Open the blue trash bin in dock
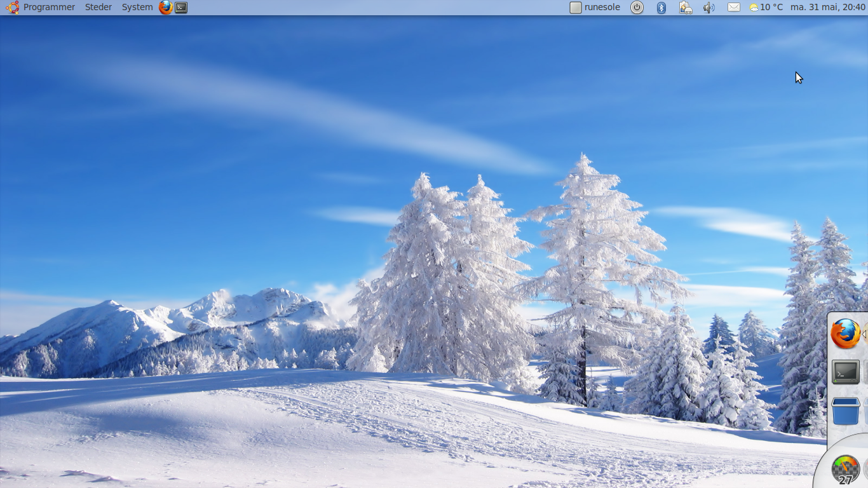 click(x=846, y=411)
